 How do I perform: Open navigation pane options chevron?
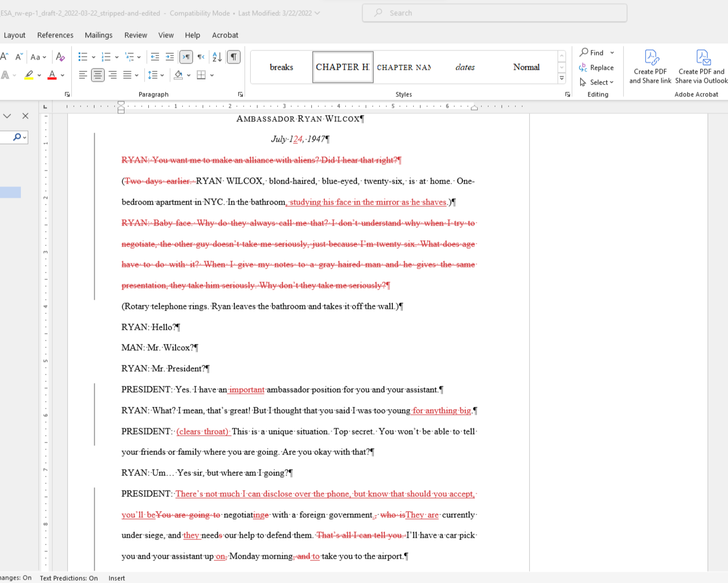[x=7, y=116]
